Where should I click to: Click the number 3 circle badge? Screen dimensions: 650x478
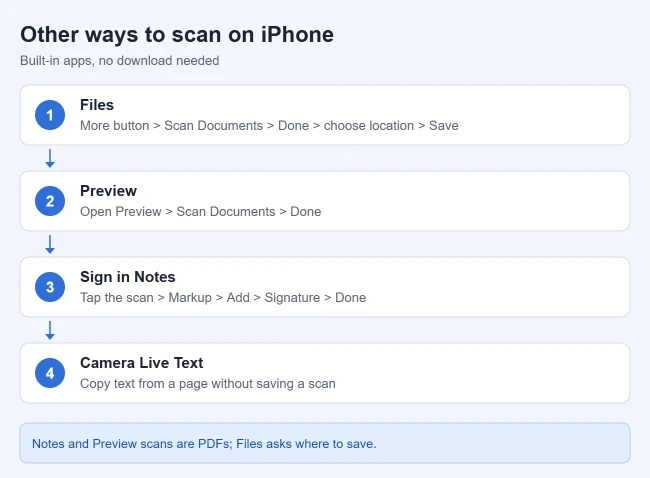point(50,287)
